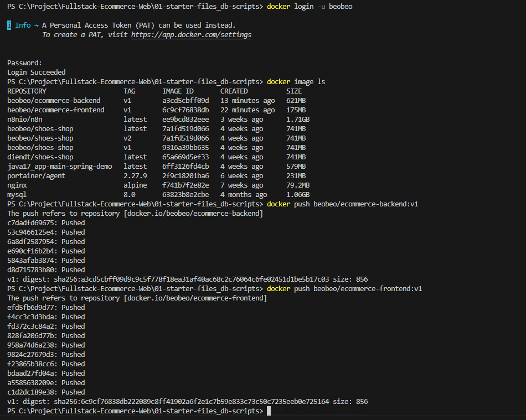This screenshot has width=526, height=420.
Task: Click the "Password:" prompt text
Action: coord(24,63)
